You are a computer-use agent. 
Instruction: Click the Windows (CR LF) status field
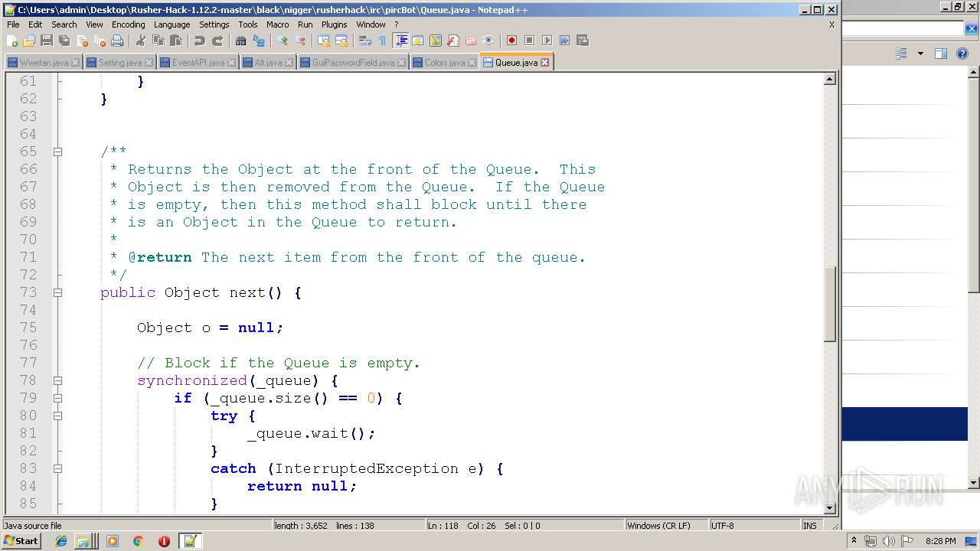pos(665,526)
